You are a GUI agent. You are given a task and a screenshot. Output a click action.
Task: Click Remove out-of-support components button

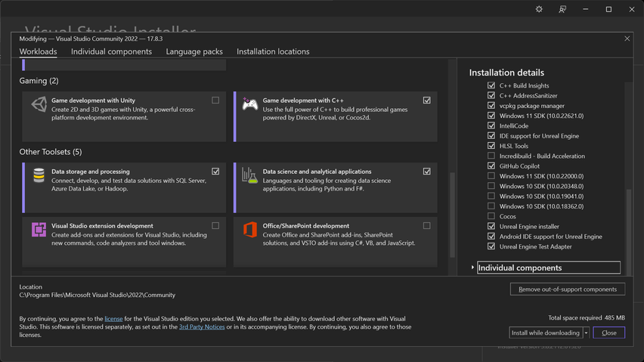pos(568,289)
